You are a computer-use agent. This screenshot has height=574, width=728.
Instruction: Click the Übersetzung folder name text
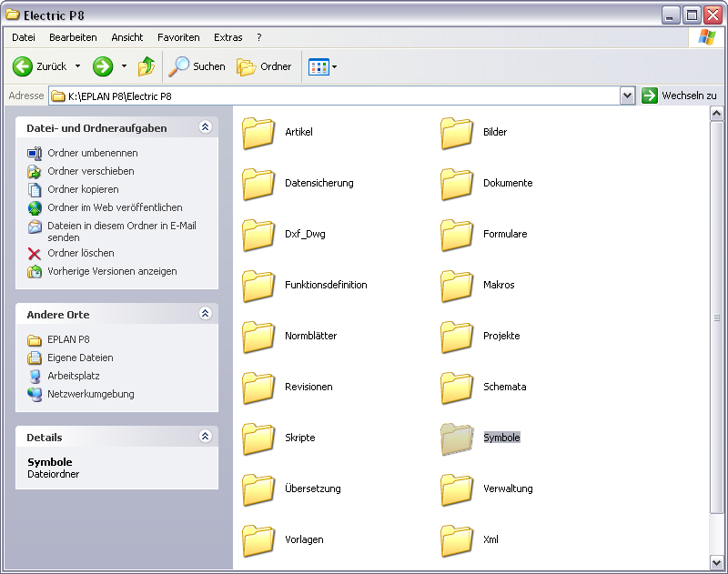pyautogui.click(x=312, y=488)
